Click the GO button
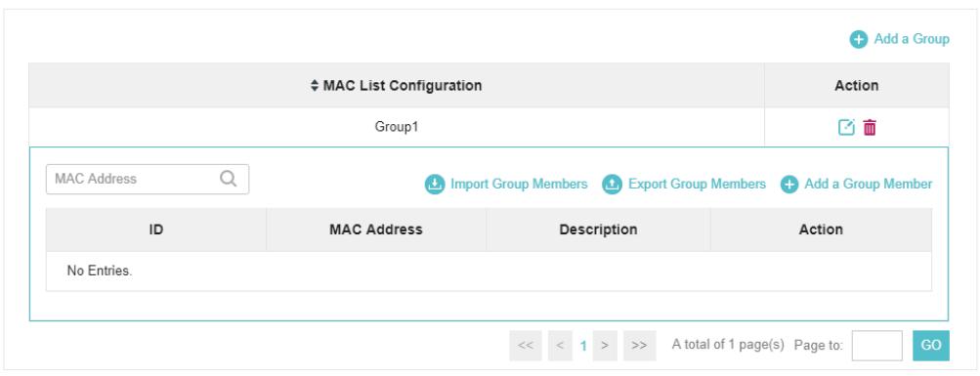980x376 pixels. [x=931, y=346]
